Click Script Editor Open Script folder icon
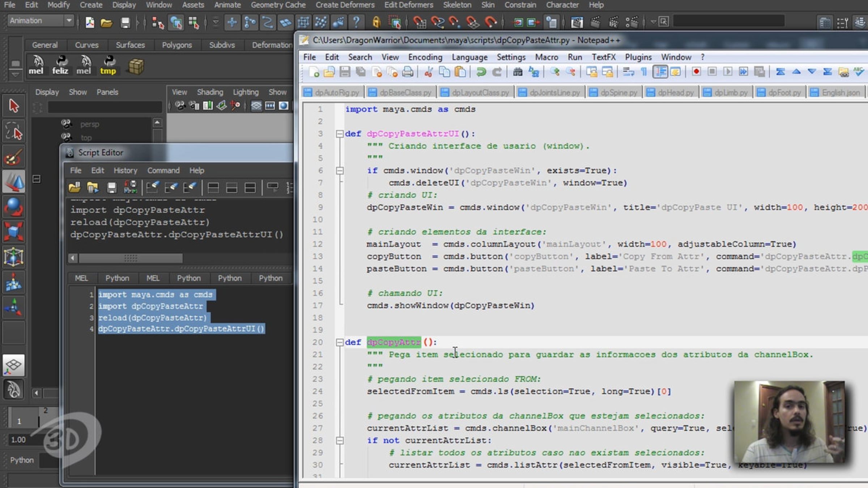Screen dimensions: 868x488 point(75,187)
